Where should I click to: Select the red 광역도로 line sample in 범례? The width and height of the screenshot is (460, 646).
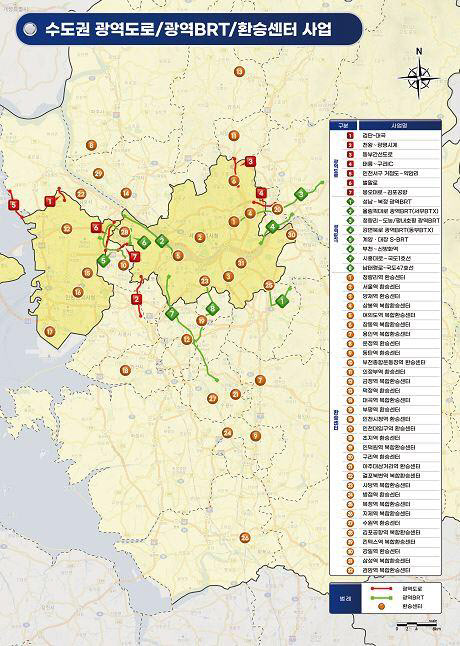[x=383, y=589]
